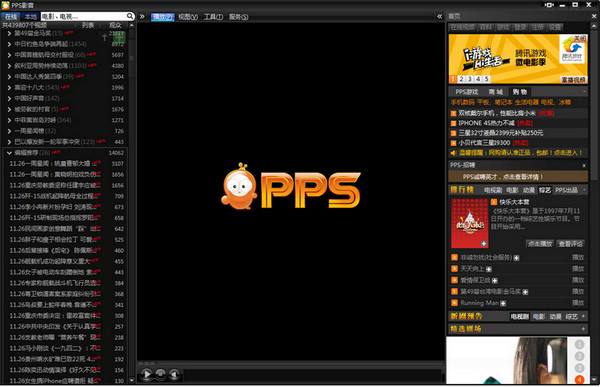600x387 pixels.
Task: Click the 点击播放 button
Action: (x=540, y=244)
